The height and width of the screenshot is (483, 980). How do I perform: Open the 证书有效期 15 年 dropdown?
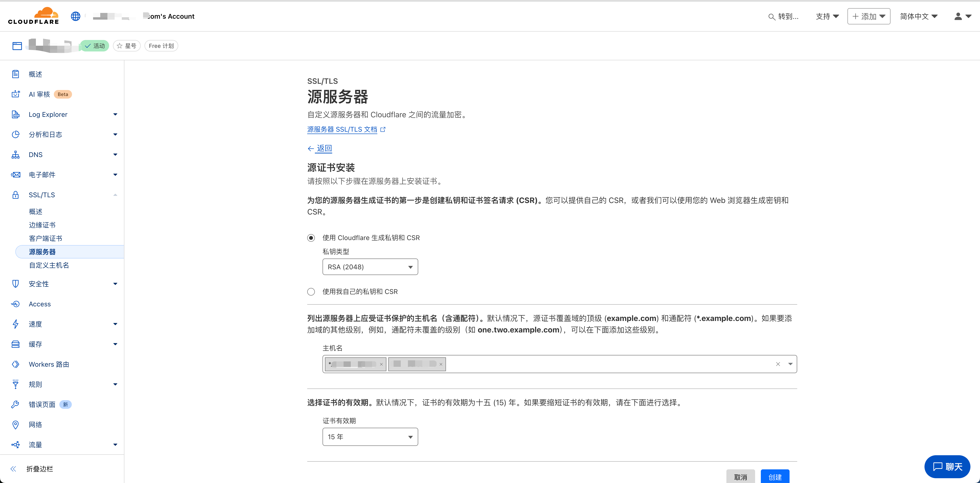[x=370, y=437]
